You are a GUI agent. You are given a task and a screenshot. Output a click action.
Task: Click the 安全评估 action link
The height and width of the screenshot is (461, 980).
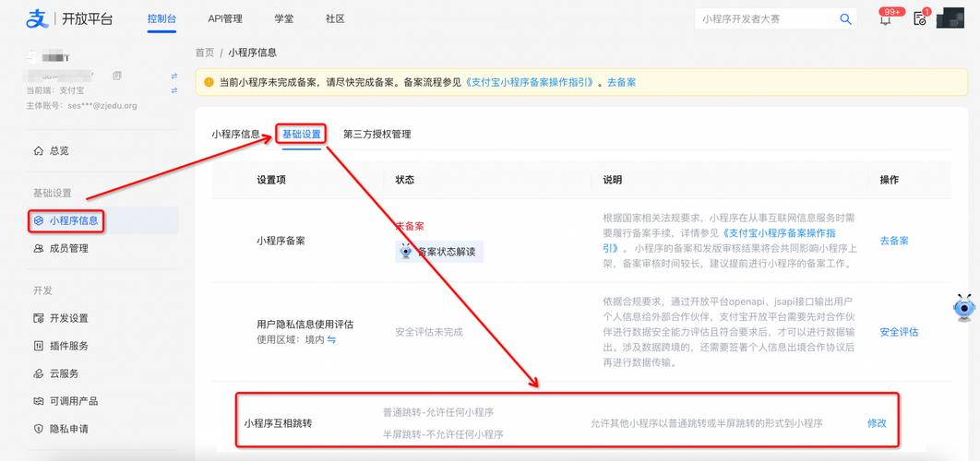tap(899, 332)
